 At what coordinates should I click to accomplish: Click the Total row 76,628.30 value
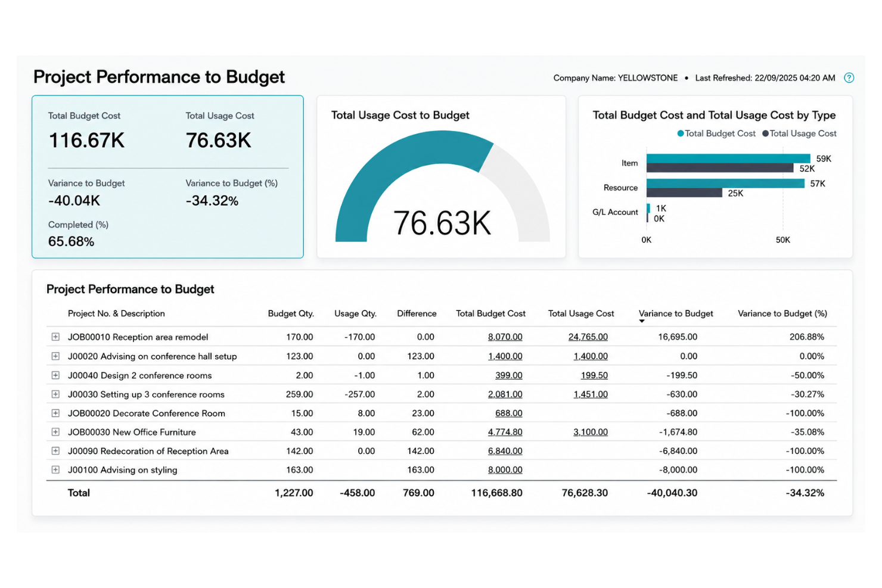click(585, 493)
